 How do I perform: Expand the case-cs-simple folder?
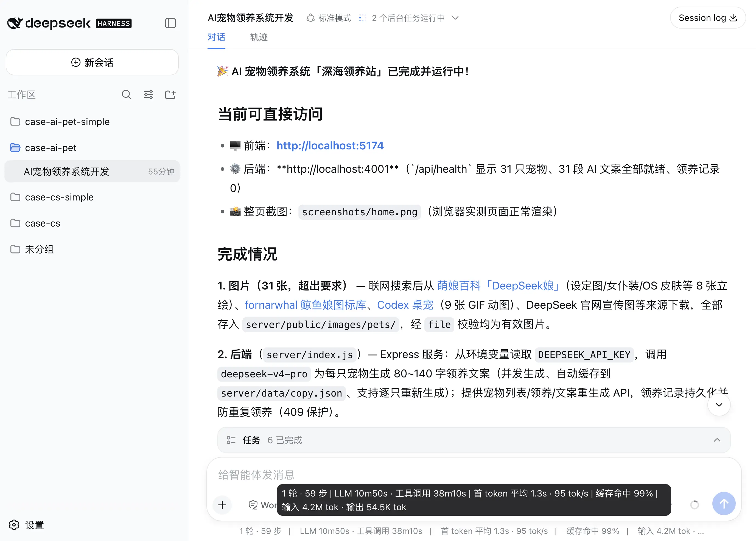pyautogui.click(x=92, y=197)
